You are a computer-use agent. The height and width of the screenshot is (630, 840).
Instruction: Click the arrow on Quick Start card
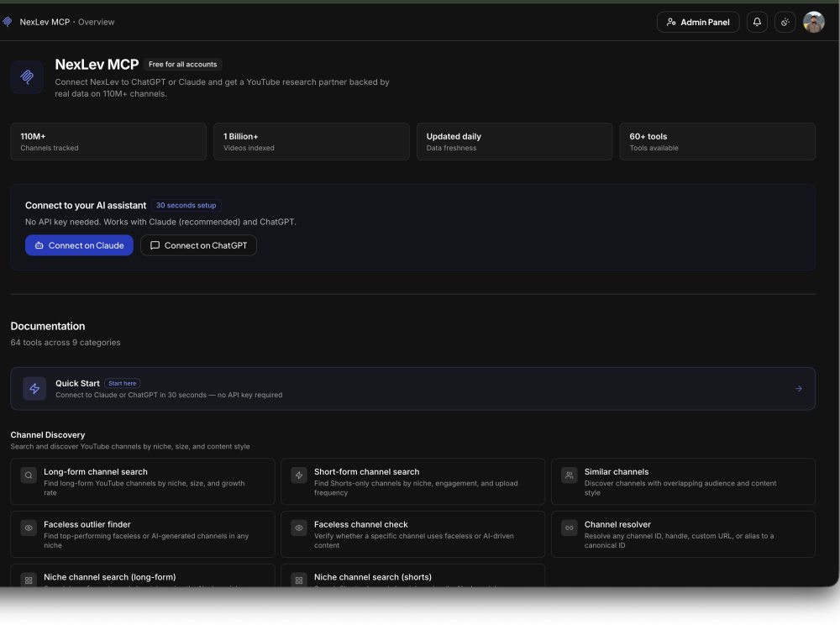(798, 389)
